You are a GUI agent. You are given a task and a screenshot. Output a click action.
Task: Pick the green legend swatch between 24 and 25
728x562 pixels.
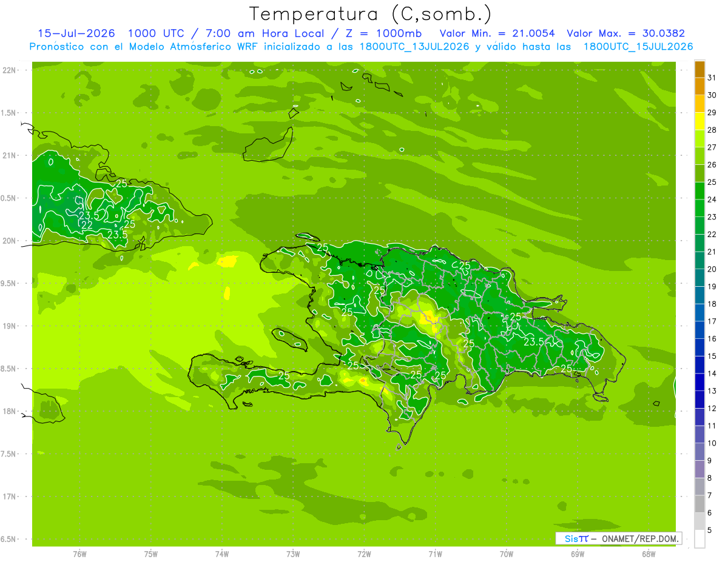coord(699,190)
